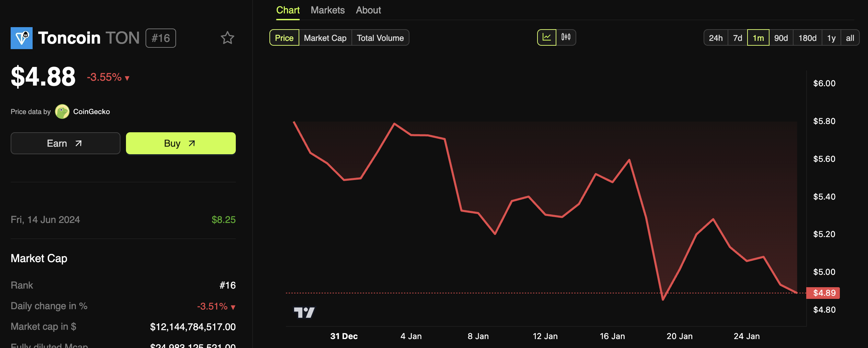The height and width of the screenshot is (348, 868).
Task: Open the About tab
Action: (x=368, y=10)
